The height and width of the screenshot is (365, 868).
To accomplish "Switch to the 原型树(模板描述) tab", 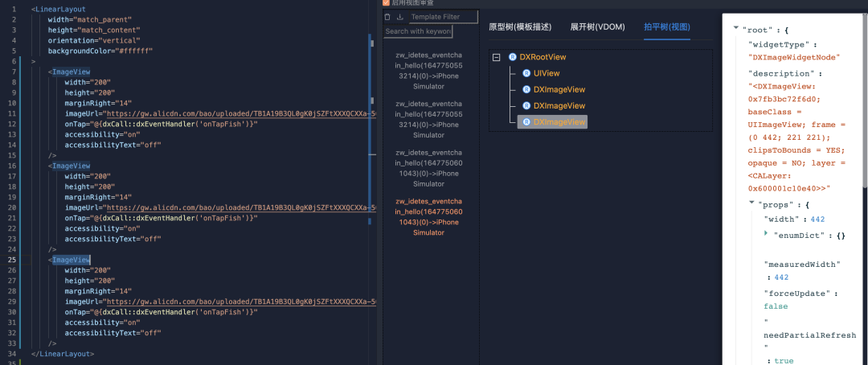I will pyautogui.click(x=520, y=27).
